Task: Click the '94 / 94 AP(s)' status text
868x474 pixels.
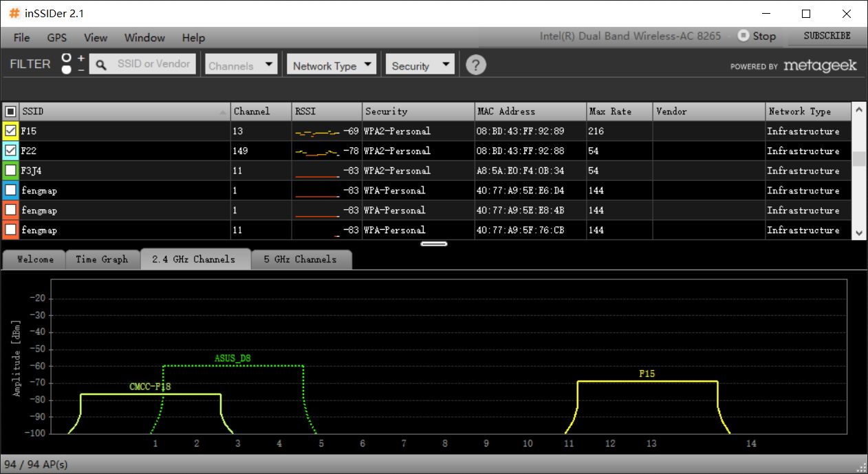Action: 36,464
